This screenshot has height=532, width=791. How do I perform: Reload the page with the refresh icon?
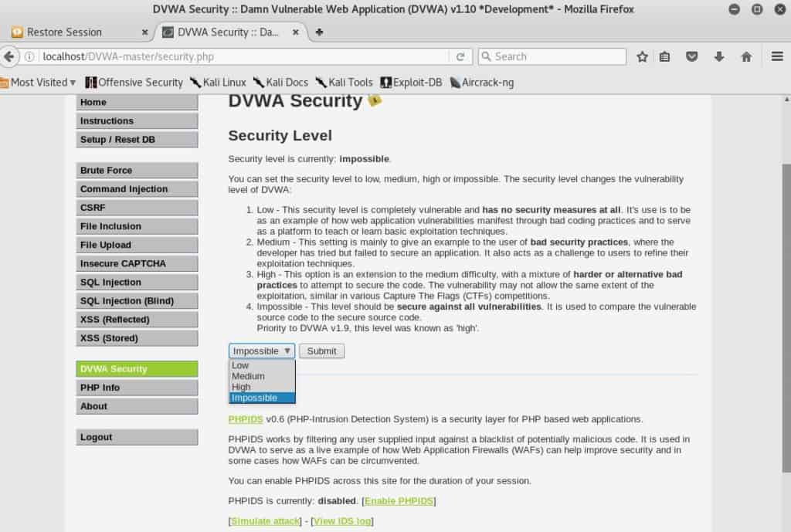click(x=460, y=56)
